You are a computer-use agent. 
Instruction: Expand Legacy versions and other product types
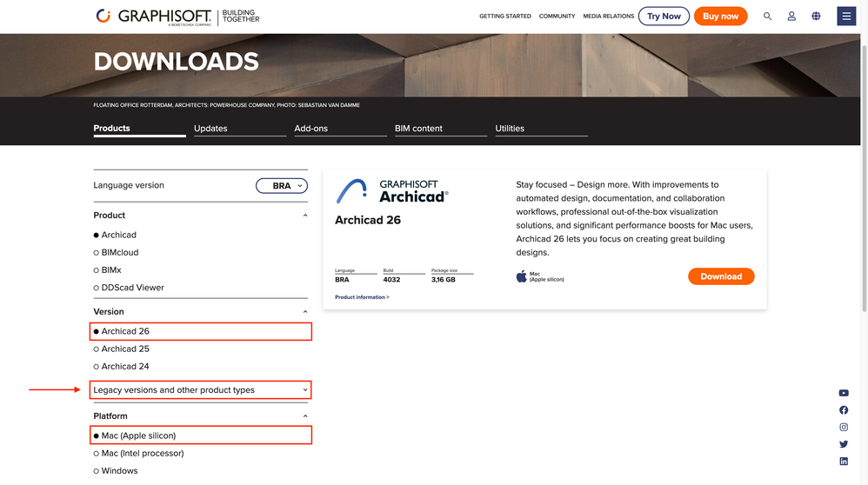(200, 390)
